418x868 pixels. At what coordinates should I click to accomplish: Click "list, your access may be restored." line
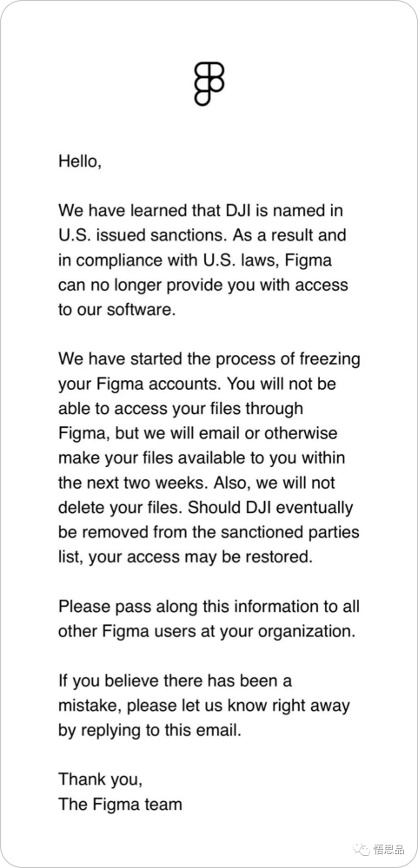pyautogui.click(x=186, y=557)
